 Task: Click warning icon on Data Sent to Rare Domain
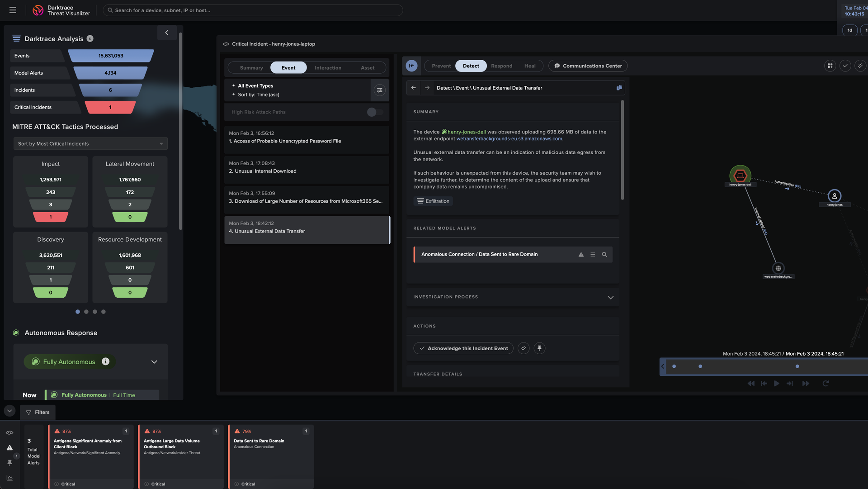click(581, 255)
